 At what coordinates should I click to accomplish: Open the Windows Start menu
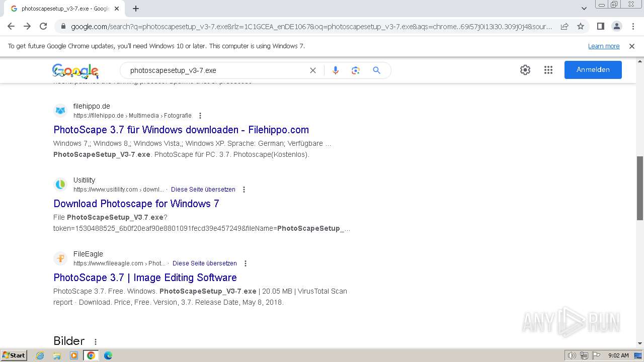(14, 355)
